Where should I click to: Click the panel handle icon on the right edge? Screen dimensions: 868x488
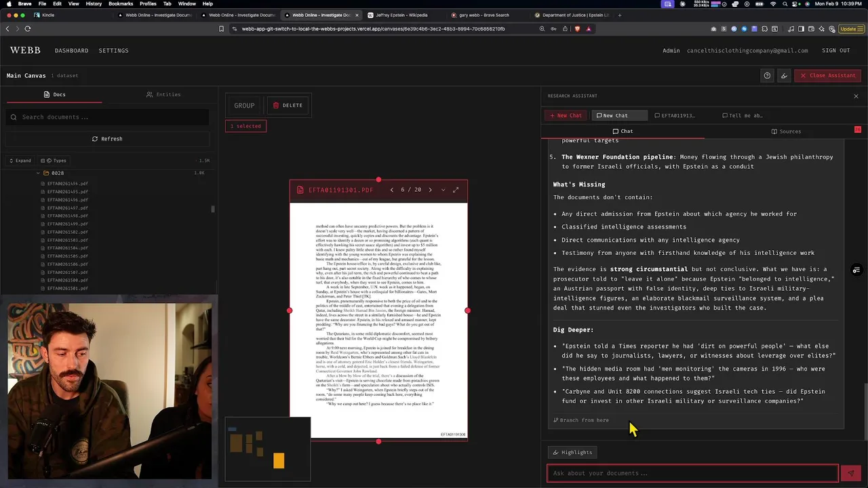856,270
